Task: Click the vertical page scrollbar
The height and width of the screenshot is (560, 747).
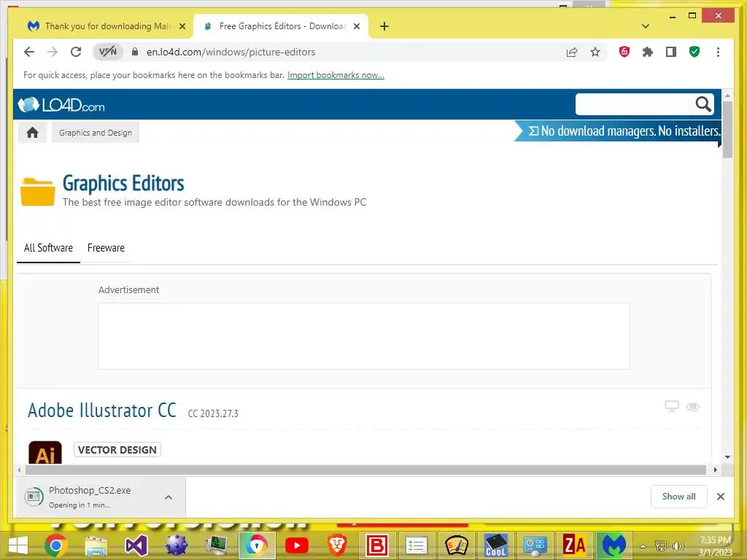Action: click(x=727, y=128)
